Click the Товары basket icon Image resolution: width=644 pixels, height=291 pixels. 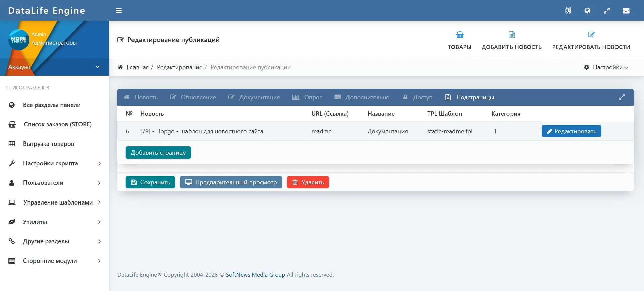(x=460, y=35)
